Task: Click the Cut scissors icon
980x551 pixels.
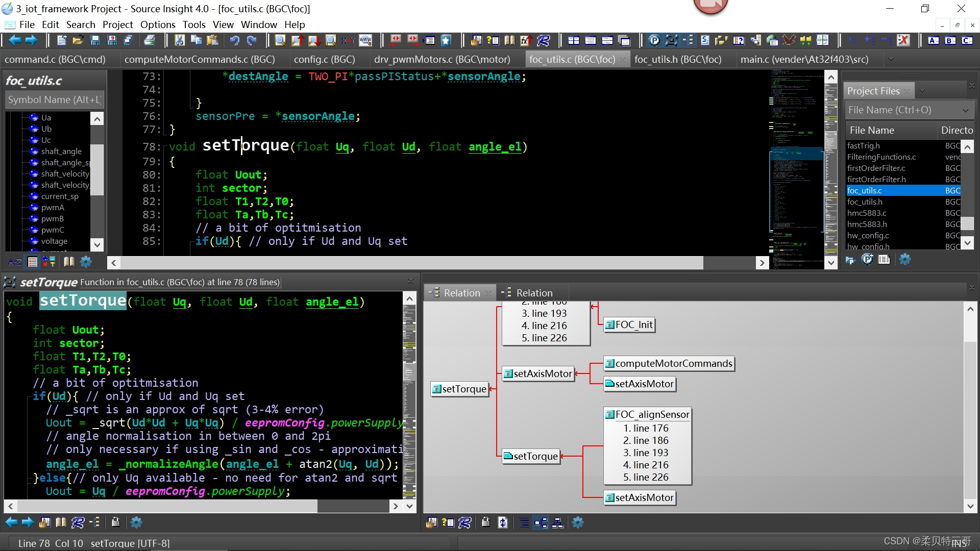Action: [x=180, y=40]
